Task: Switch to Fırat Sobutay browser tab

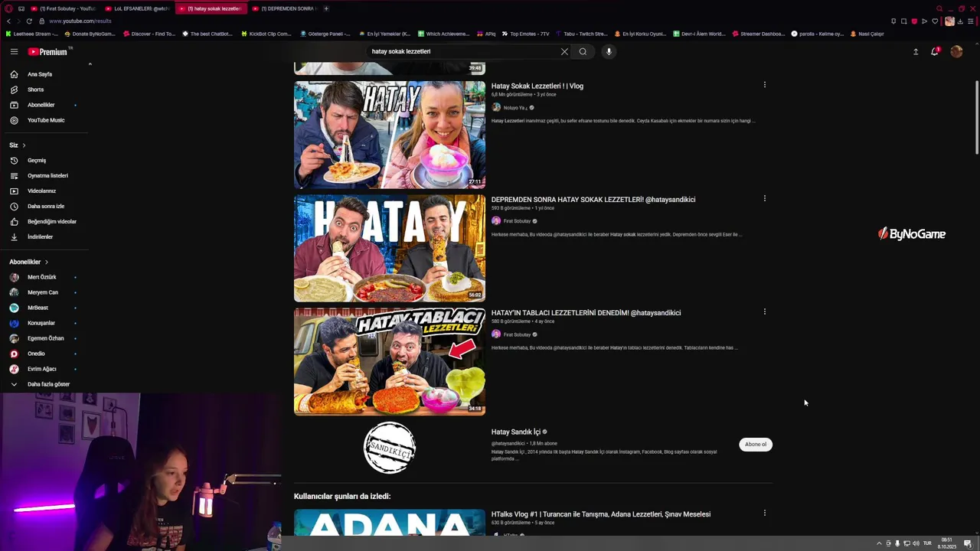Action: [64, 8]
